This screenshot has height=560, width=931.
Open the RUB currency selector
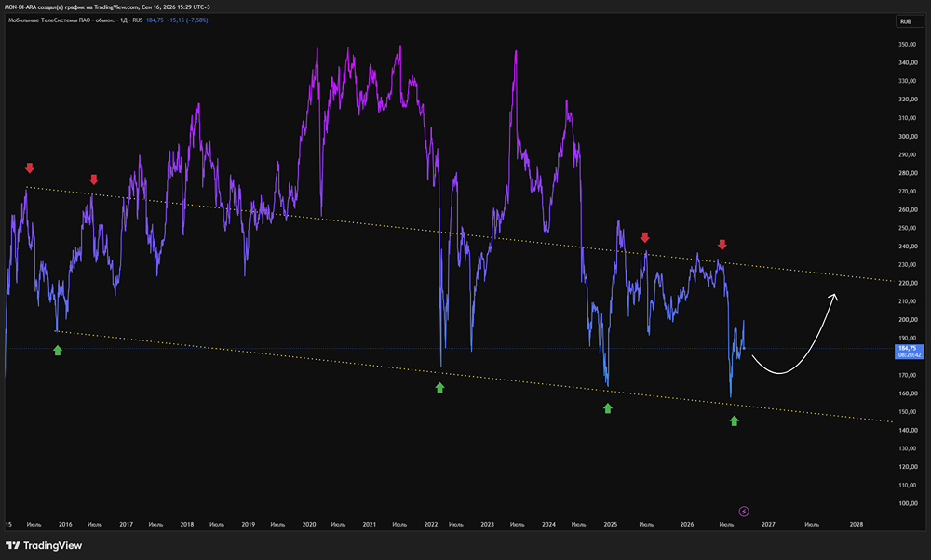tap(909, 21)
